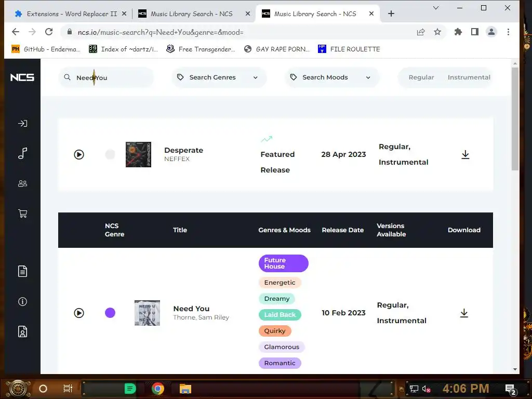The image size is (532, 399).
Task: Close the Extensions - Word Replacer II tab
Action: click(x=124, y=14)
